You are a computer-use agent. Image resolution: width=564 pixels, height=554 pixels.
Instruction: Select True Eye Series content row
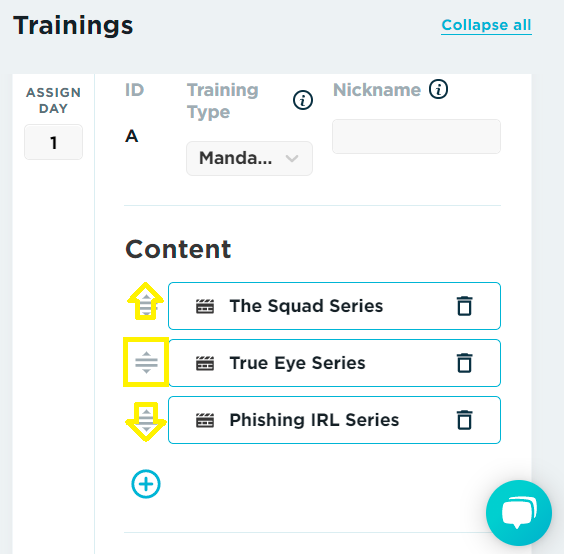coord(334,363)
